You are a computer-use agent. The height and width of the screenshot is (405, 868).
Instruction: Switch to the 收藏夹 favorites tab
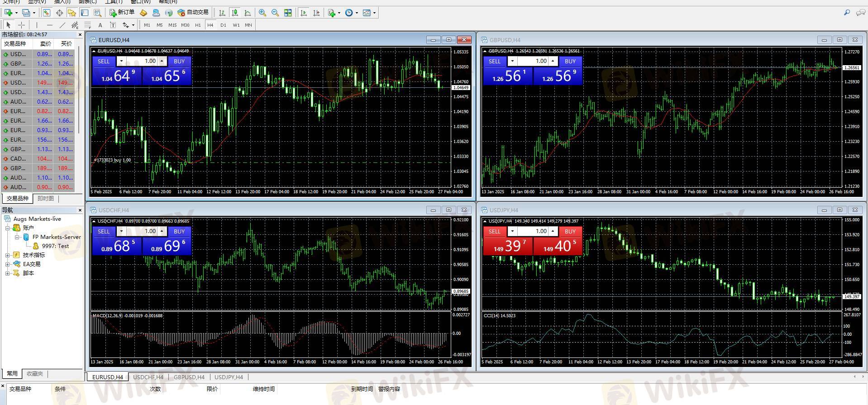[x=34, y=374]
